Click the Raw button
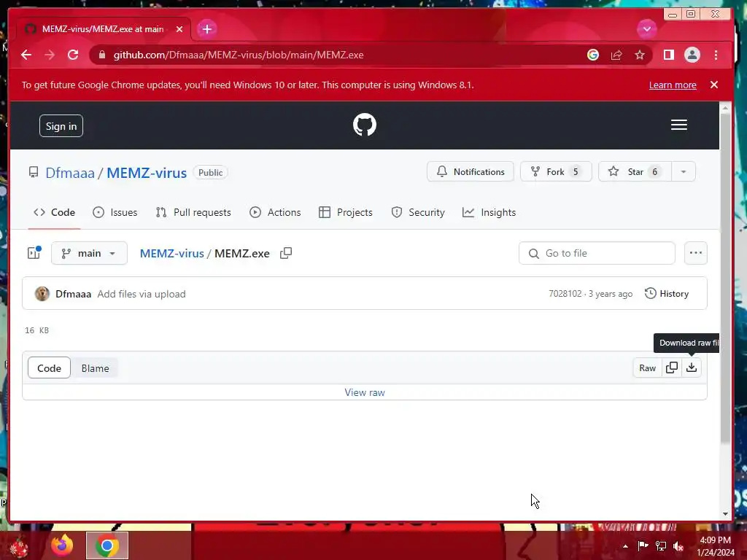This screenshot has width=747, height=560. point(647,367)
